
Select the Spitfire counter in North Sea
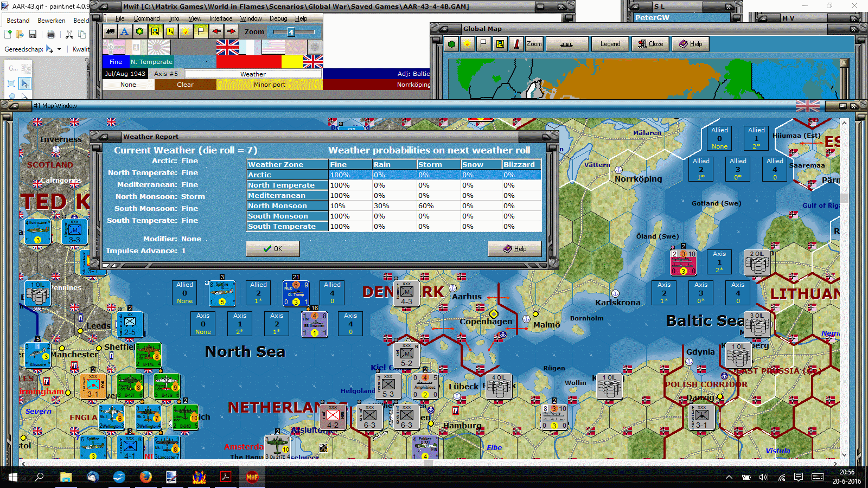tap(222, 293)
